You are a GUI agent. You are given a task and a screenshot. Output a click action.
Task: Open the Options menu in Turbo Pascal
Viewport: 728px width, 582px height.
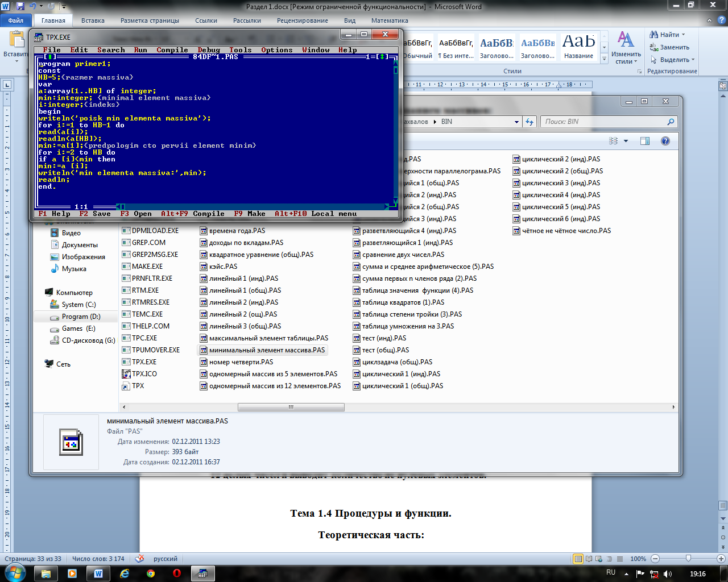click(x=277, y=50)
